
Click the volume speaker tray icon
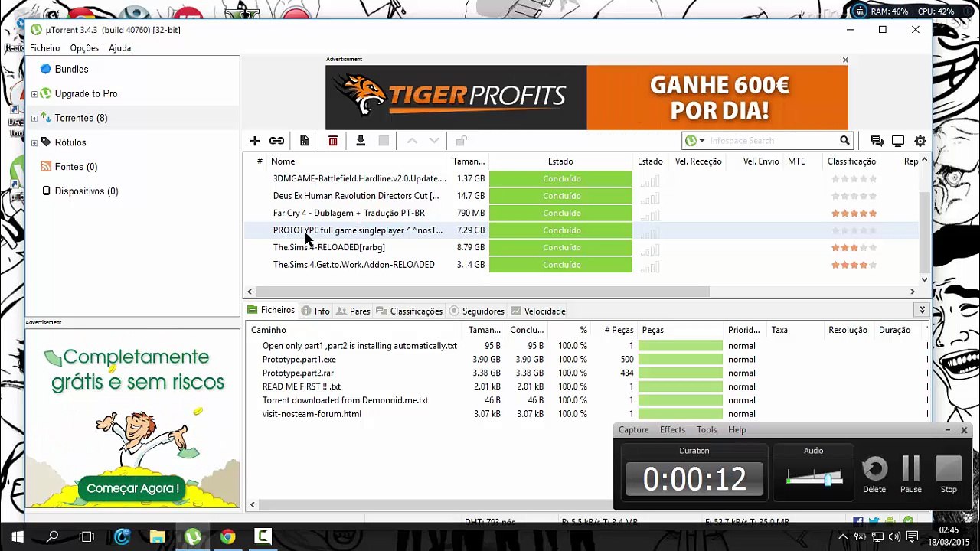(x=894, y=537)
